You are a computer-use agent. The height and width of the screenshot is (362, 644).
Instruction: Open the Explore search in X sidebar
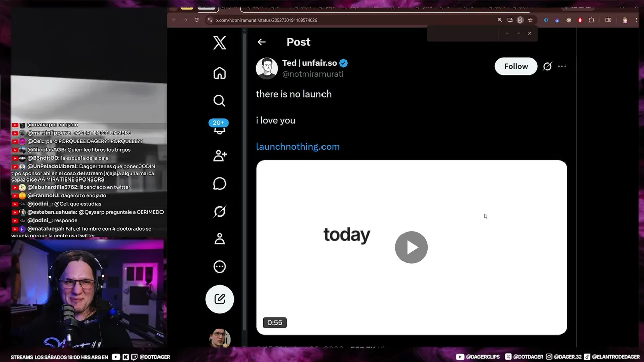[219, 101]
